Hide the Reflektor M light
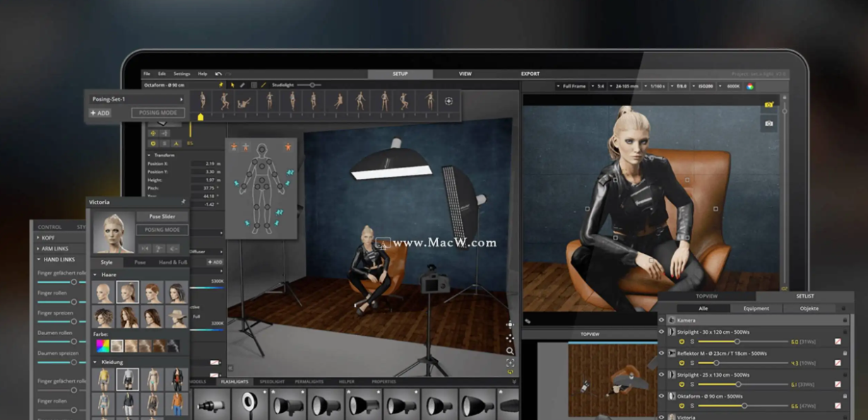The height and width of the screenshot is (420, 868). [662, 353]
